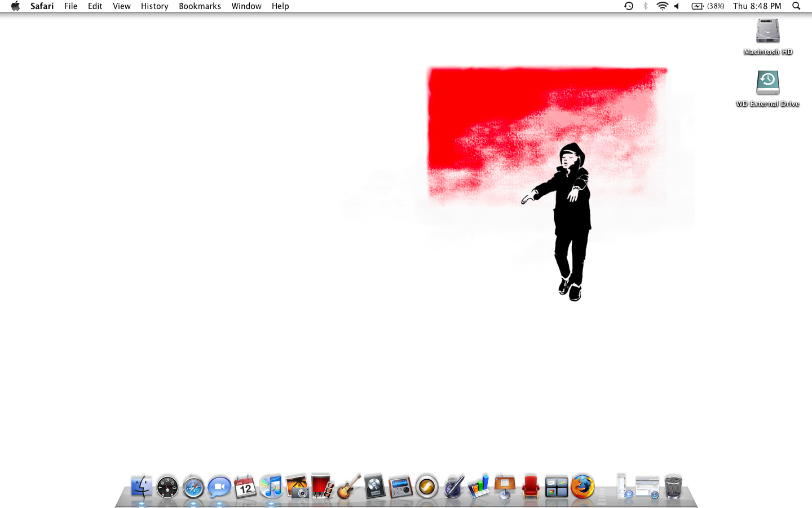Viewport: 812px width, 508px height.
Task: Open Spotlight search magnifying glass
Action: [796, 6]
